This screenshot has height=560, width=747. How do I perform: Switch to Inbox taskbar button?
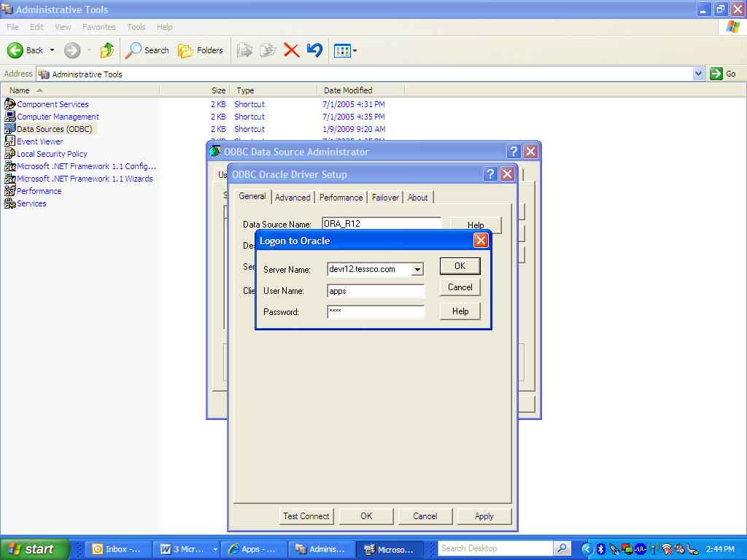119,550
